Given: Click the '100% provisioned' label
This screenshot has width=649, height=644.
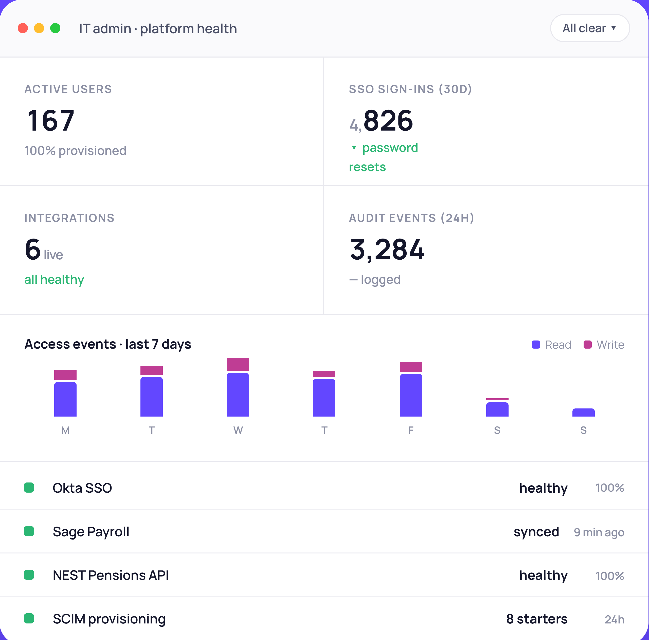Looking at the screenshot, I should (x=75, y=151).
